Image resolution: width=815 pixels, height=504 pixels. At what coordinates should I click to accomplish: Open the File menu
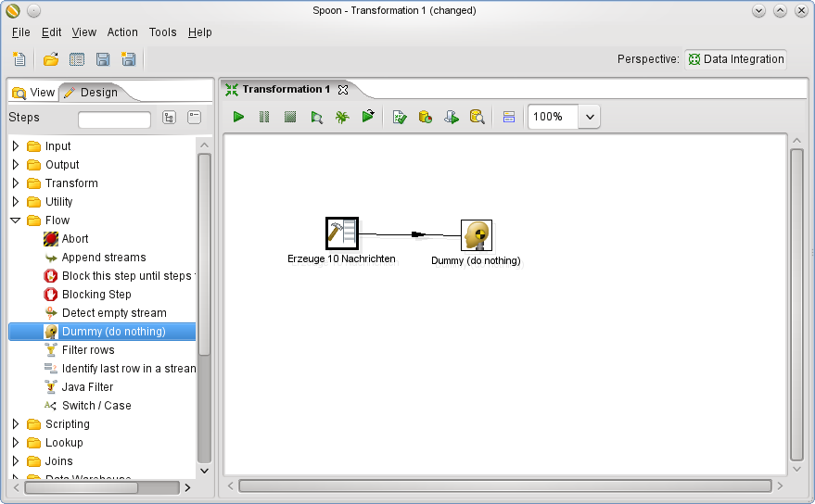click(x=20, y=32)
